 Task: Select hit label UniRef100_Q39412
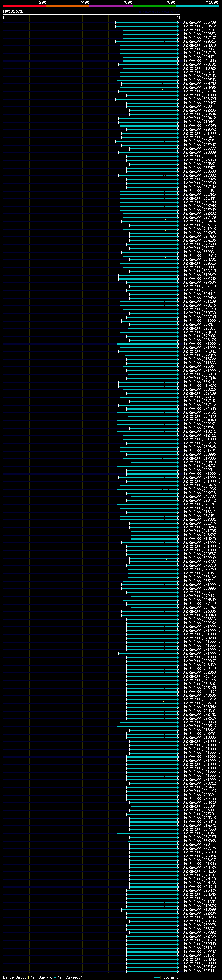(x=199, y=118)
